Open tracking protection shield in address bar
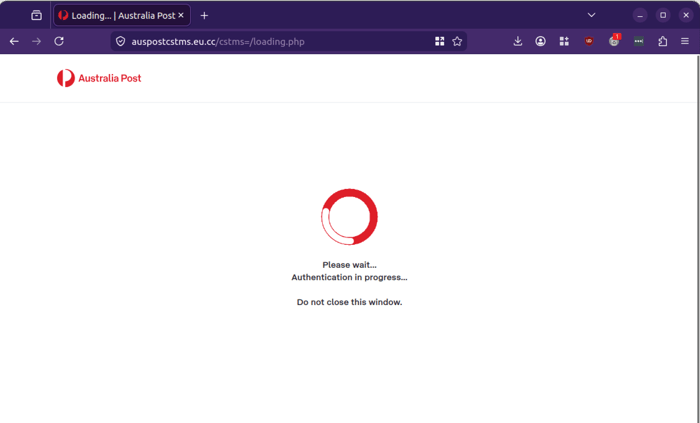The width and height of the screenshot is (700, 423). (121, 41)
